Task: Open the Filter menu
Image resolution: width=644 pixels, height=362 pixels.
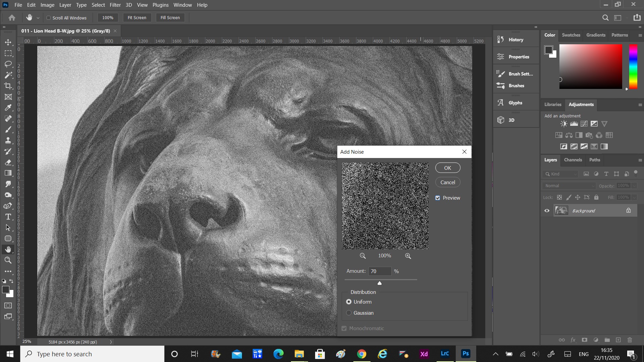Action: (x=115, y=5)
